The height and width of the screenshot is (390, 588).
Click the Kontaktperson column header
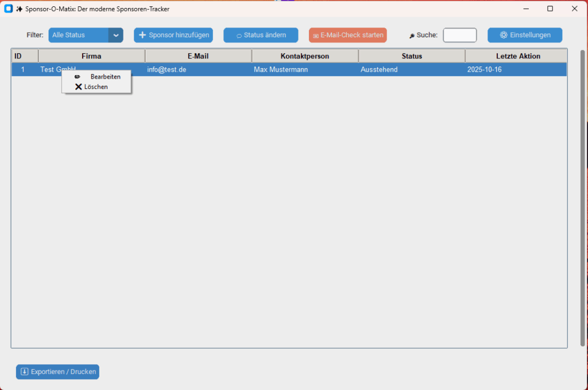tap(304, 56)
